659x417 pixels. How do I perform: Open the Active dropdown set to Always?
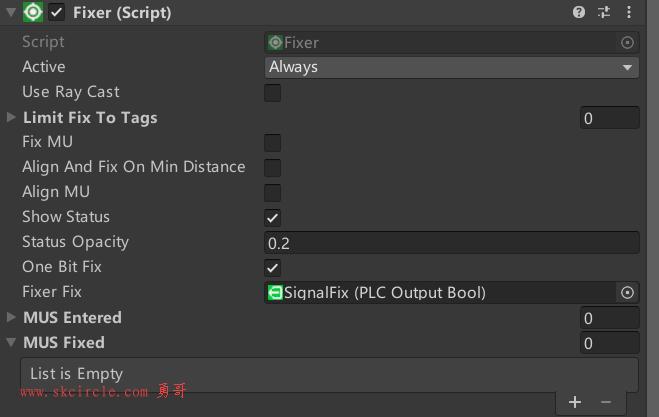(x=452, y=67)
